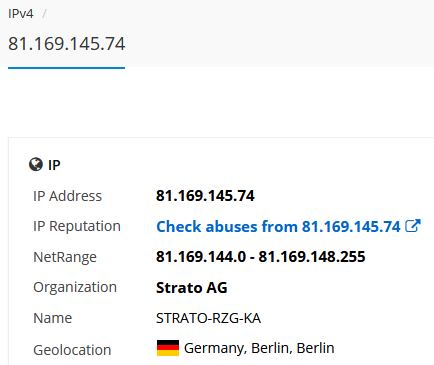Click the Germany flag icon
The image size is (434, 365).
click(x=168, y=348)
